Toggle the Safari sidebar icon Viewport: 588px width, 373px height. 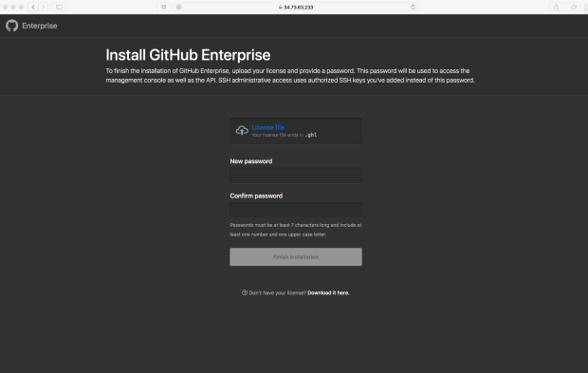[59, 7]
